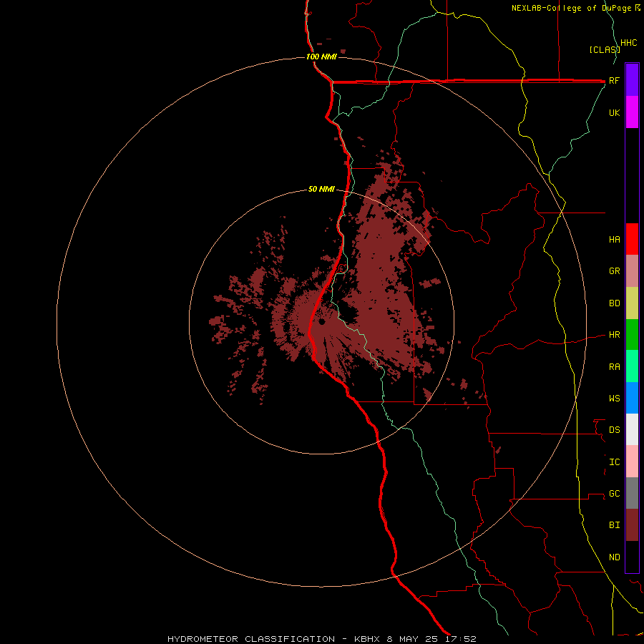Click the WS blue legend swatch

tap(632, 398)
